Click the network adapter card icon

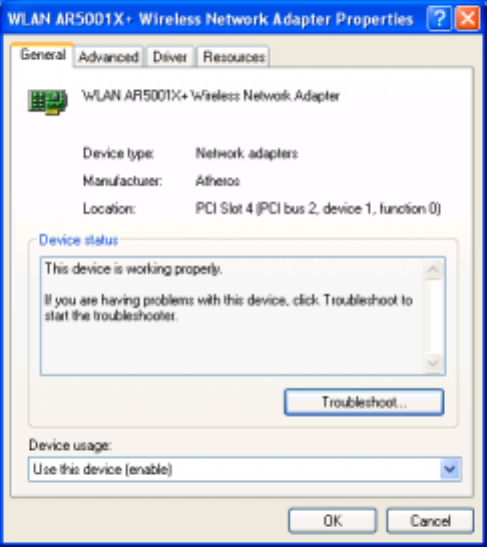click(x=47, y=102)
